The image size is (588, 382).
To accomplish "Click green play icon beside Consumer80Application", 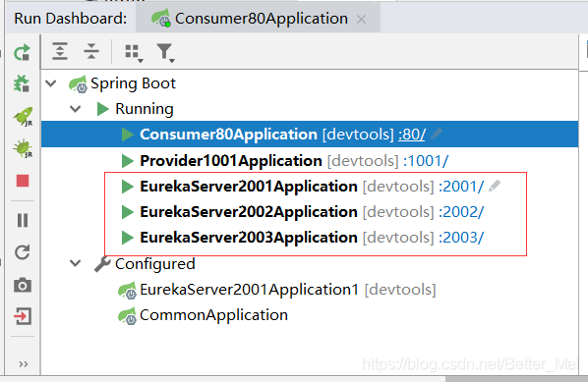I will 128,135.
